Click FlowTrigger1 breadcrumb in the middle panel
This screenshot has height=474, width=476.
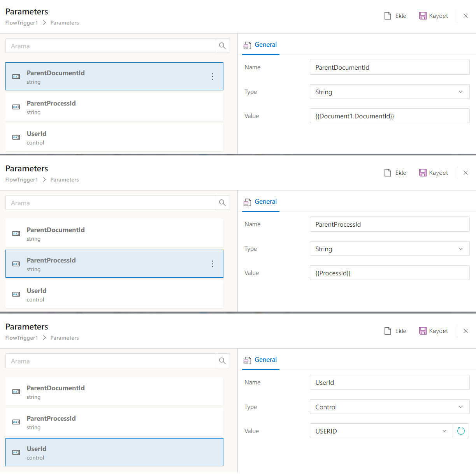tap(22, 180)
